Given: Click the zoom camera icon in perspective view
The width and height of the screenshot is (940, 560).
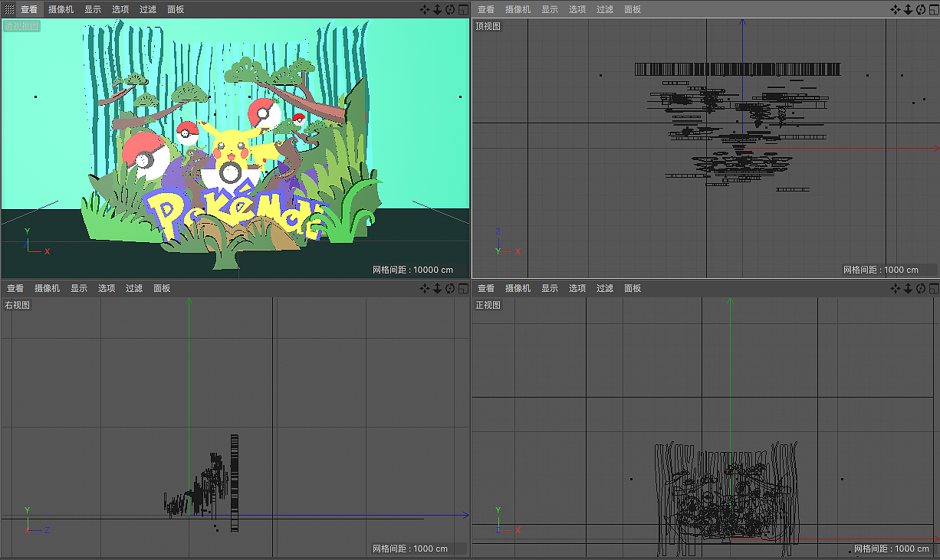Looking at the screenshot, I should pyautogui.click(x=437, y=9).
